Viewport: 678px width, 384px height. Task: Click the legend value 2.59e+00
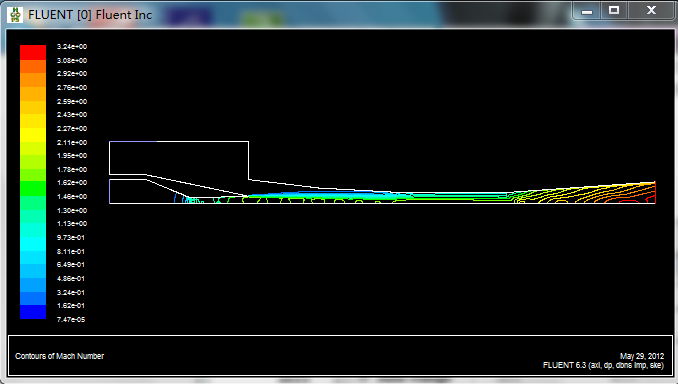(72, 102)
